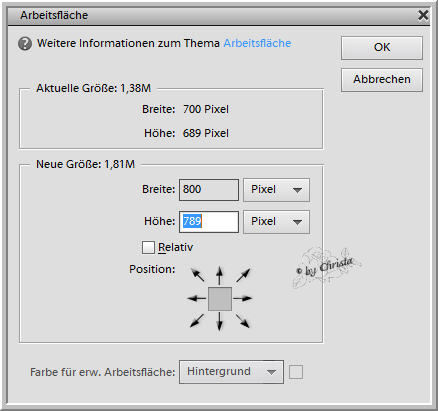Open the Arbeitsfläche help link

coord(257,43)
